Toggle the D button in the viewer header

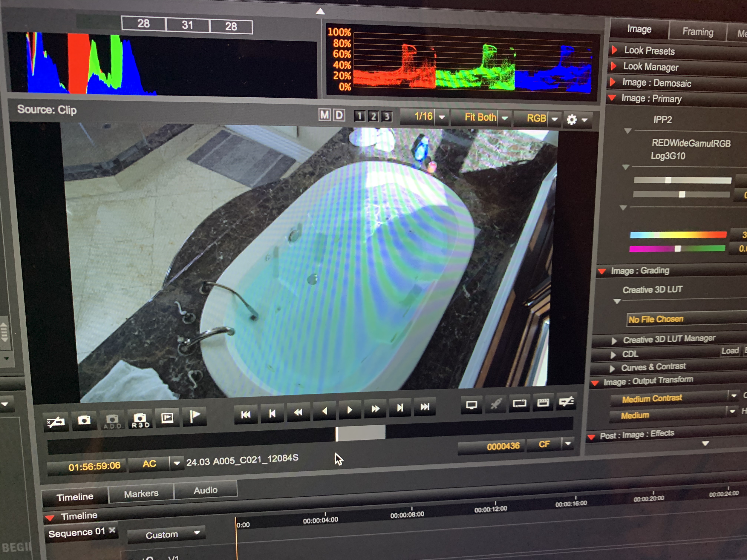339,116
